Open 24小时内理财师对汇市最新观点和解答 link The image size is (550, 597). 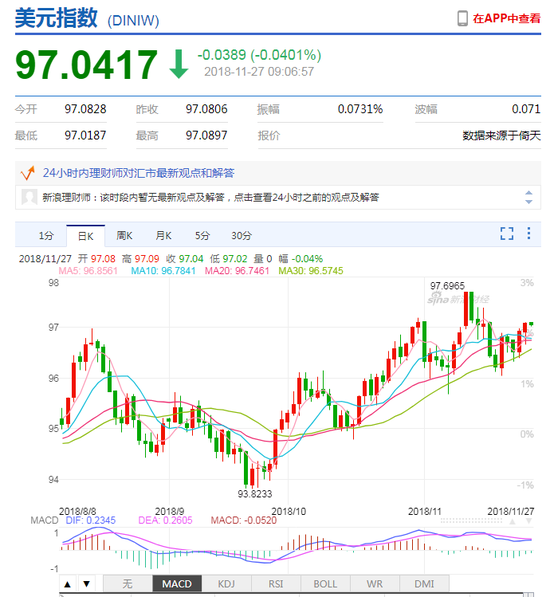pyautogui.click(x=138, y=173)
